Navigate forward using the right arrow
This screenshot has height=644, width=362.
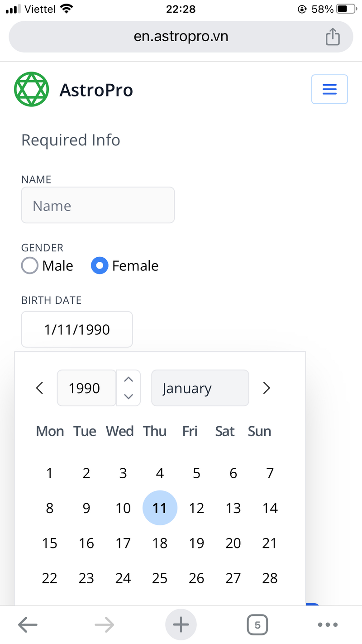104,624
